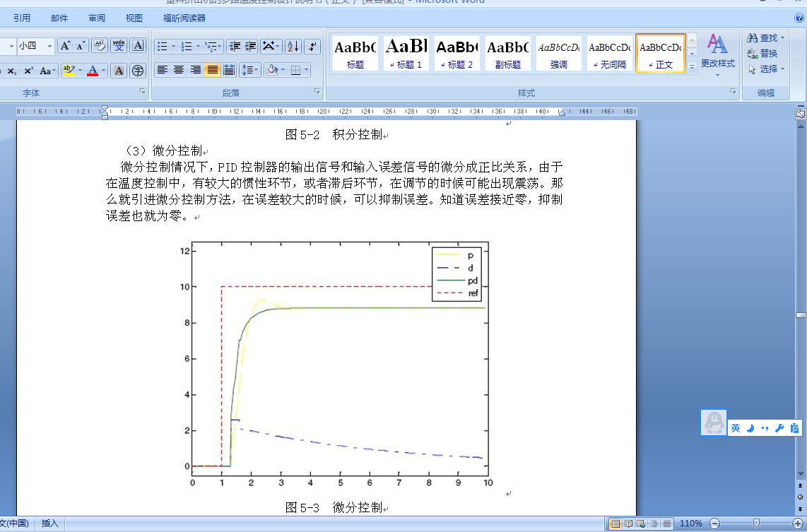
Task: Open the paragraph dialog launcher
Action: [317, 92]
